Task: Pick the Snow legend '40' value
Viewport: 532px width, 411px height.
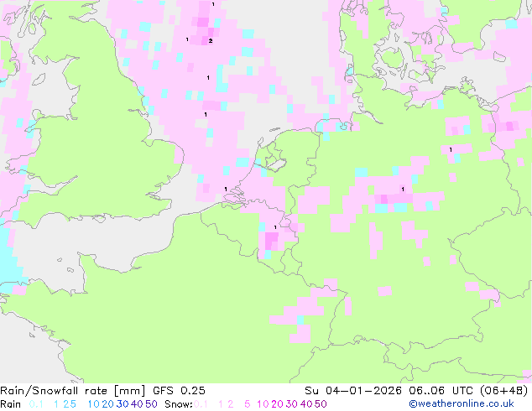Action: pos(306,404)
